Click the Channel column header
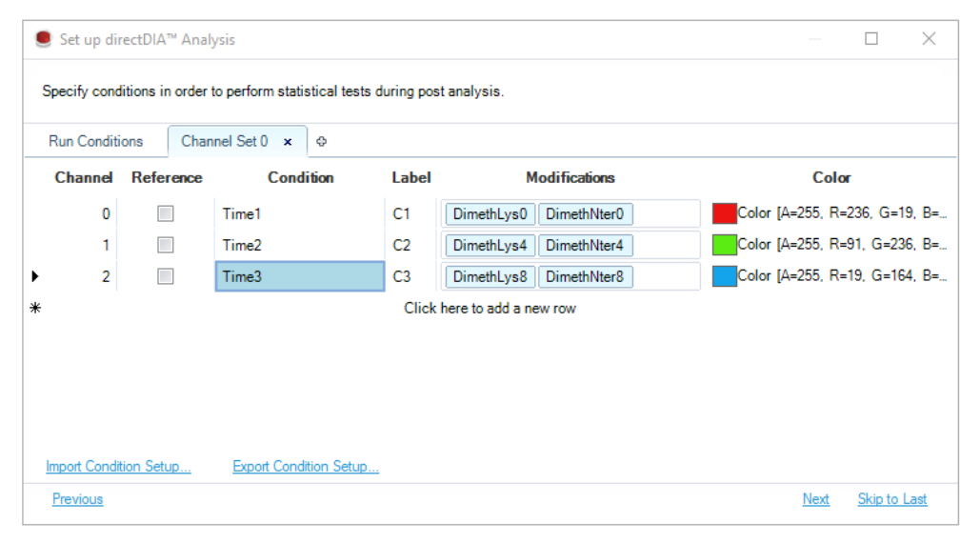Screen dimensions: 980x544 pos(84,177)
